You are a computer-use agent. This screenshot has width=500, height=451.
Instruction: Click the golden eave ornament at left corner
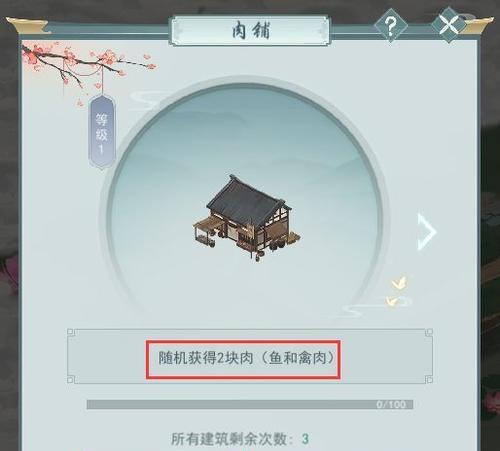coord(27,25)
